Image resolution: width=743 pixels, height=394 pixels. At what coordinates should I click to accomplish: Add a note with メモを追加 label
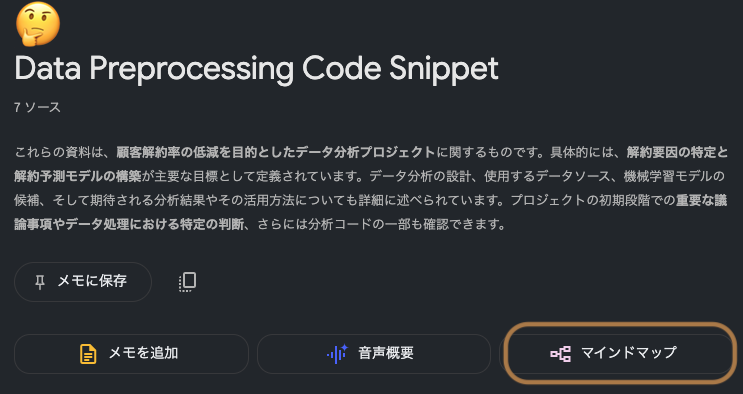[143, 353]
